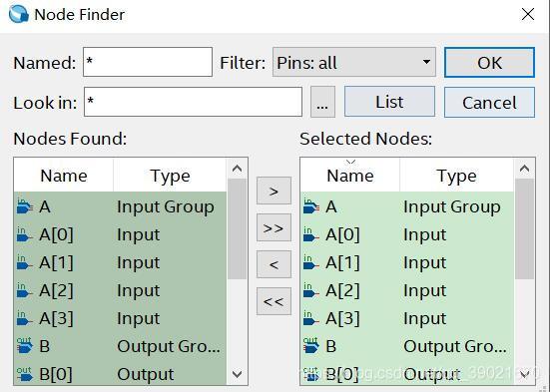Click scroll up arrow in Selected Nodes list
This screenshot has height=392, width=550.
(x=524, y=169)
